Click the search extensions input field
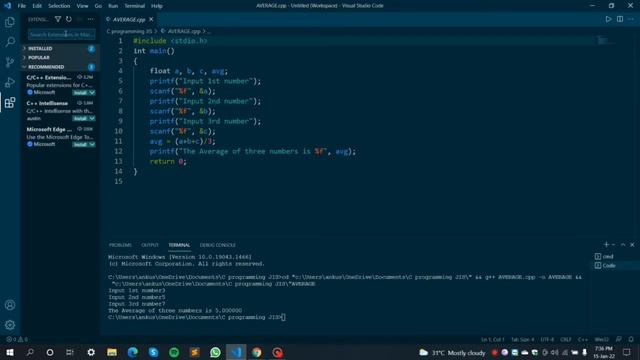The image size is (640, 360). coord(62,35)
